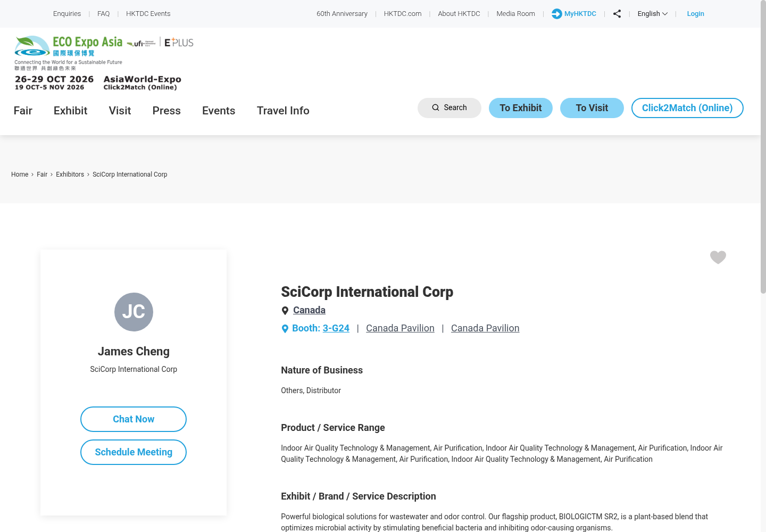Open the Visit navigation menu
Image resolution: width=766 pixels, height=532 pixels.
pos(120,111)
